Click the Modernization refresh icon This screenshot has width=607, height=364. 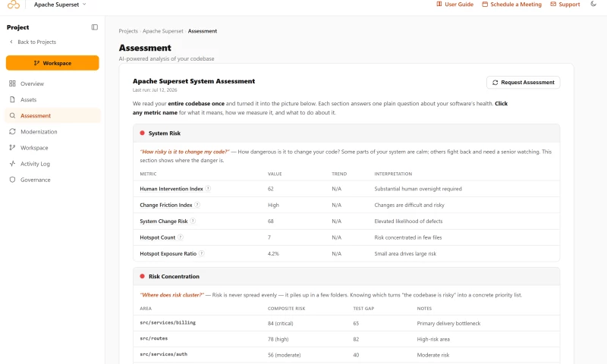coord(12,131)
